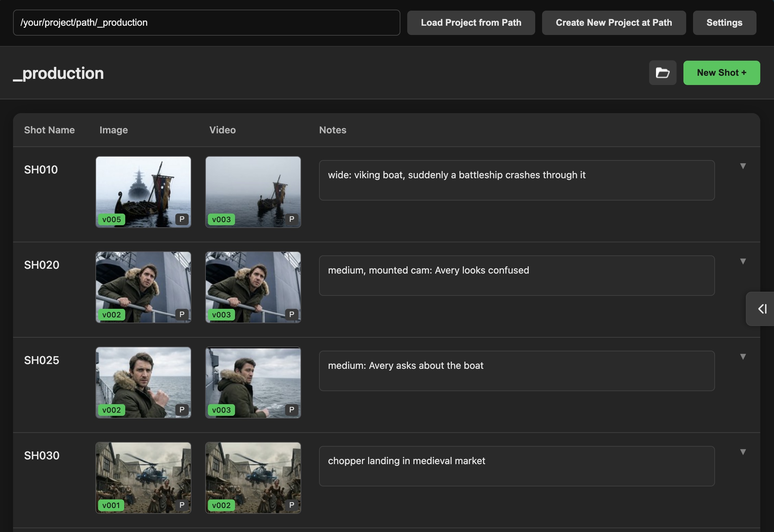Click the P badge on SH020 image
Image resolution: width=774 pixels, height=532 pixels.
click(182, 314)
